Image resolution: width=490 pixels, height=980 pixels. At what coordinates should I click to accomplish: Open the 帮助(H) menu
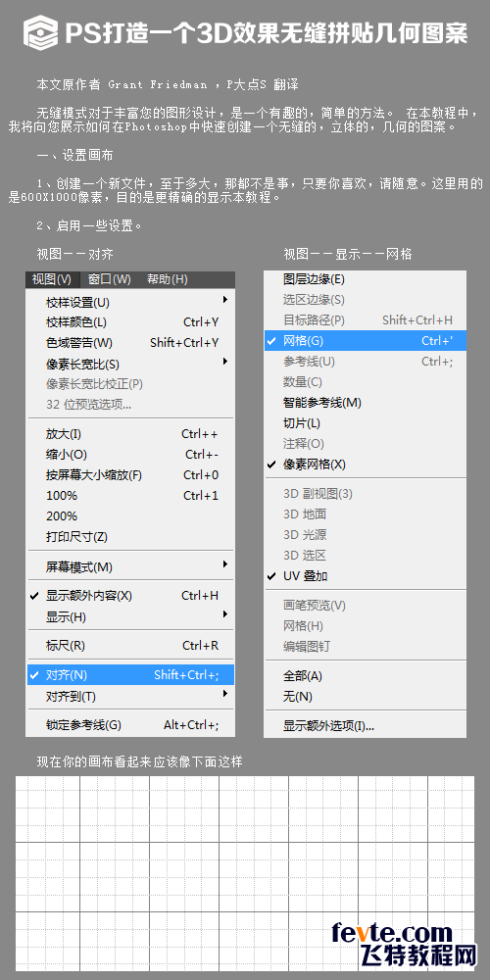[x=167, y=279]
